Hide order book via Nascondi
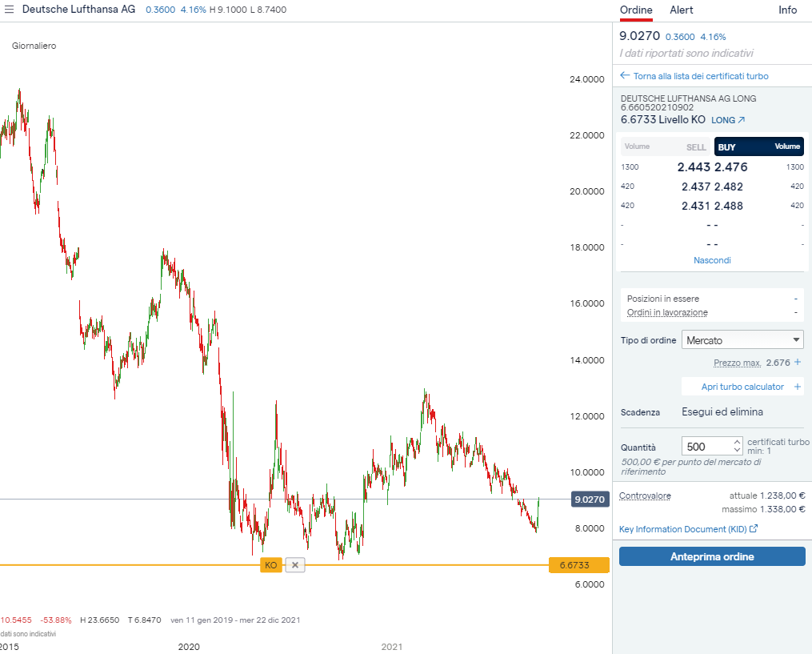The image size is (812, 654). coord(712,260)
